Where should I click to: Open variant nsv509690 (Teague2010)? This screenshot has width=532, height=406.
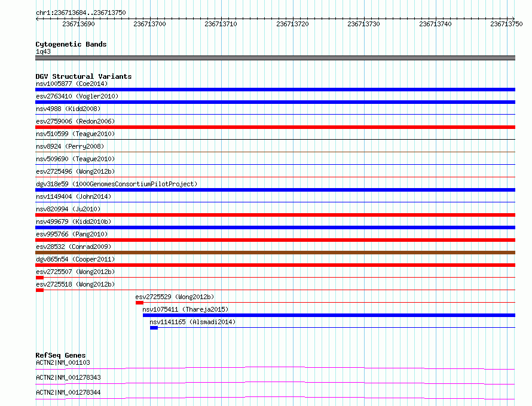click(75, 159)
